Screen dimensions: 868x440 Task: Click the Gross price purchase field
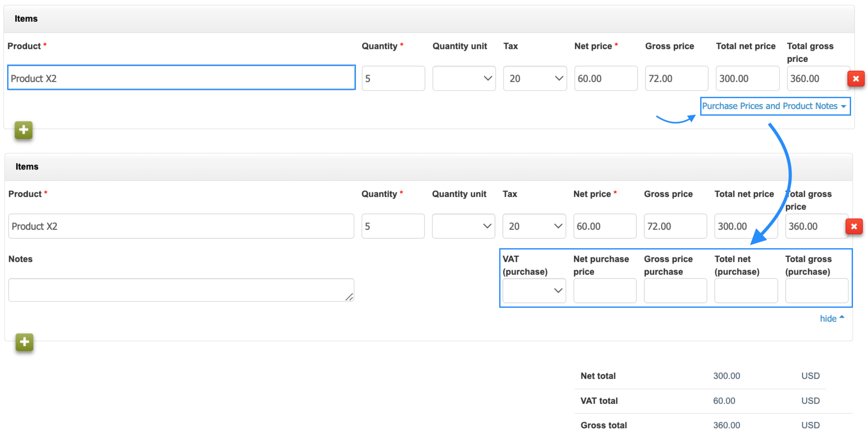[675, 291]
